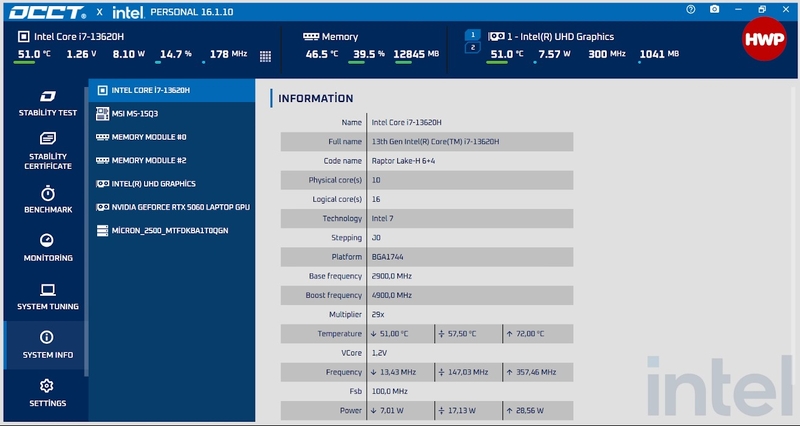
Task: Open the Stability Test section
Action: click(47, 104)
